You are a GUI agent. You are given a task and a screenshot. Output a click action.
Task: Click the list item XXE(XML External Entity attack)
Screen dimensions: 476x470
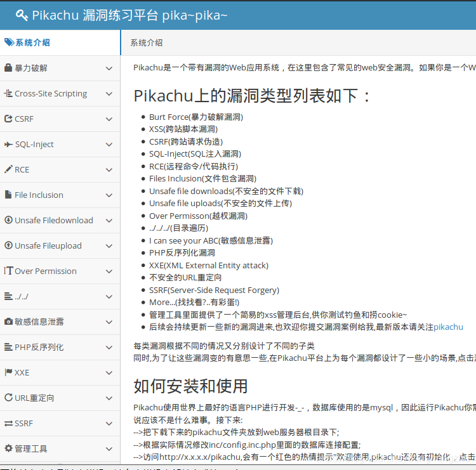click(209, 266)
